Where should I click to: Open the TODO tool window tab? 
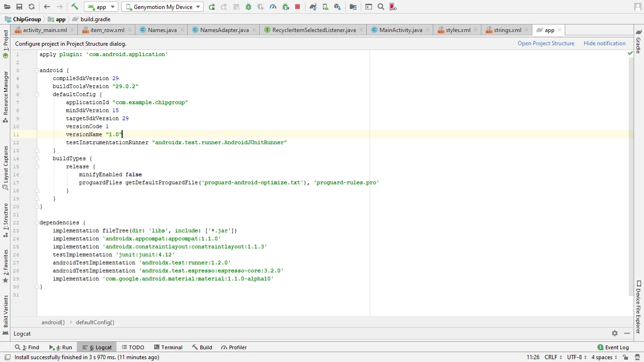pyautogui.click(x=133, y=347)
